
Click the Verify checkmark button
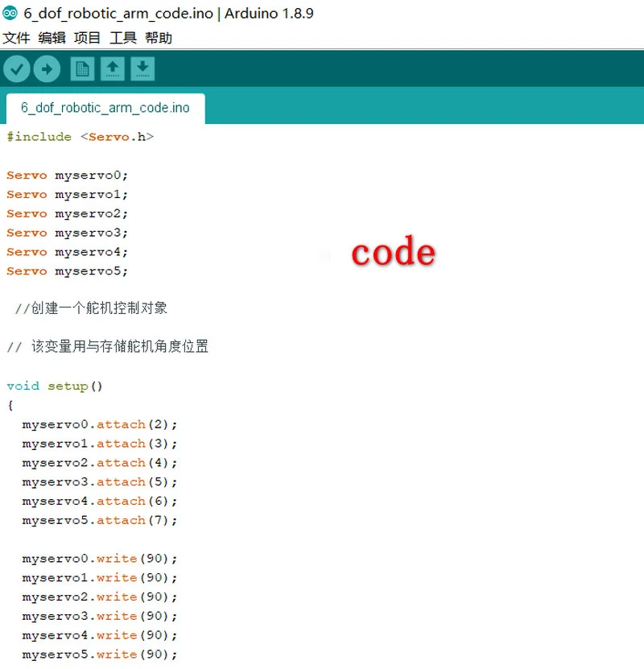[x=17, y=69]
